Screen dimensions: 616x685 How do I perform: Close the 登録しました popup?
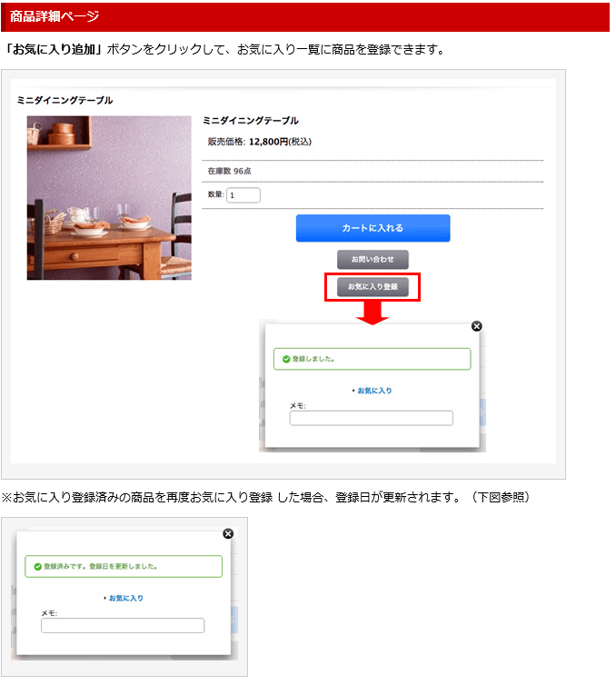477,326
